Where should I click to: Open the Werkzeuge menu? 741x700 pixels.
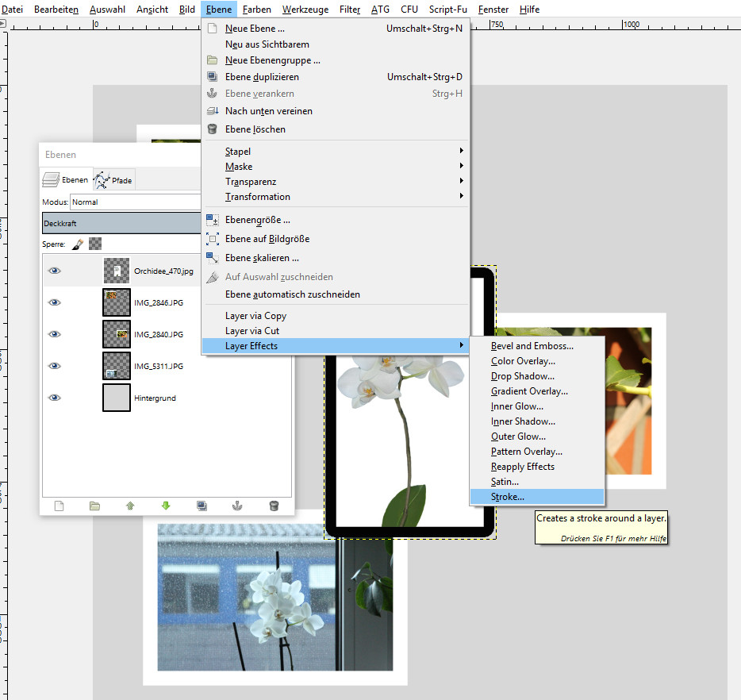click(305, 10)
